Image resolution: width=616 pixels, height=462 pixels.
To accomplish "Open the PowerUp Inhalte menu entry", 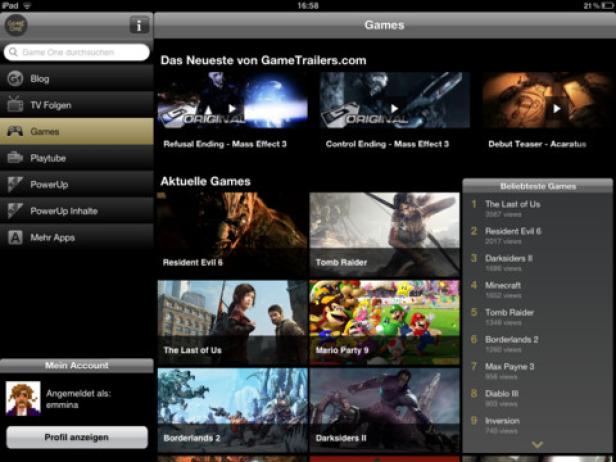I will coord(77,211).
